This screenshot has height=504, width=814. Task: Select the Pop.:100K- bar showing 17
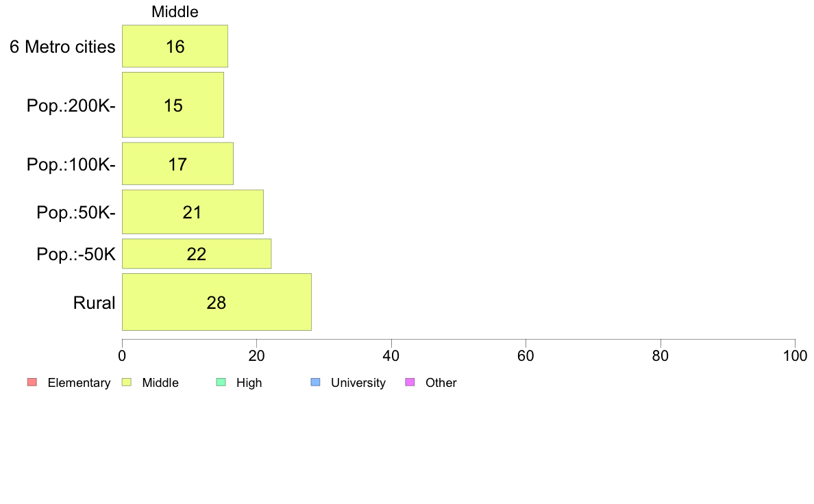click(x=177, y=164)
